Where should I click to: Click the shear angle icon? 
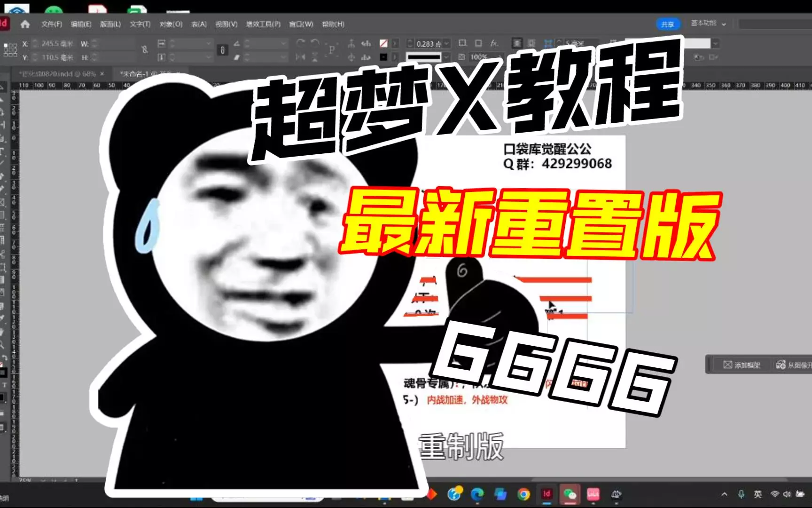click(236, 57)
